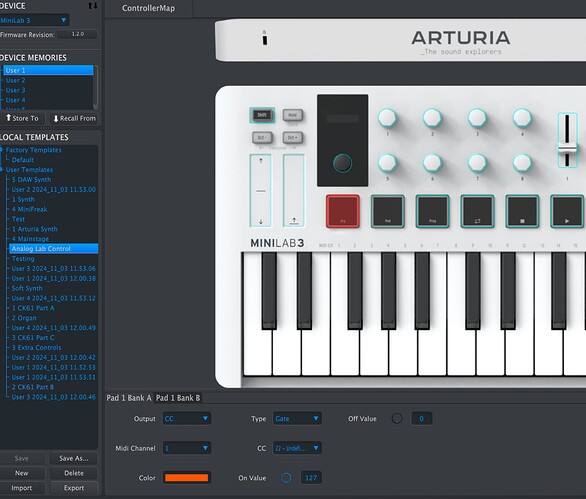The height and width of the screenshot is (499, 586).
Task: Select the red Pad 1 on the controller
Action: click(343, 211)
